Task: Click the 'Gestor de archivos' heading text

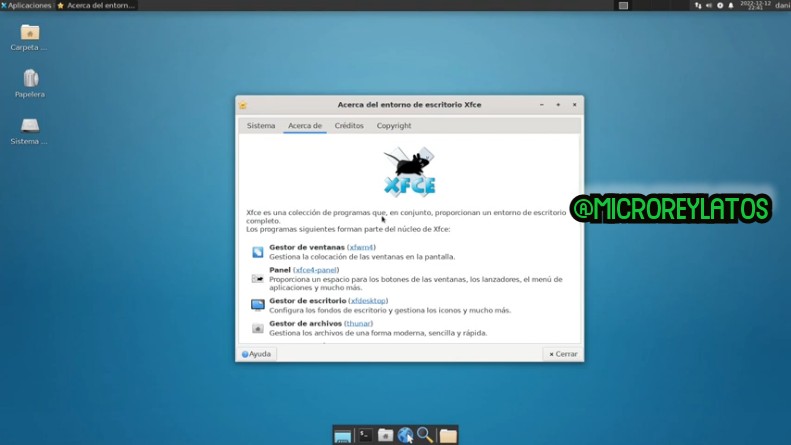Action: [x=305, y=323]
